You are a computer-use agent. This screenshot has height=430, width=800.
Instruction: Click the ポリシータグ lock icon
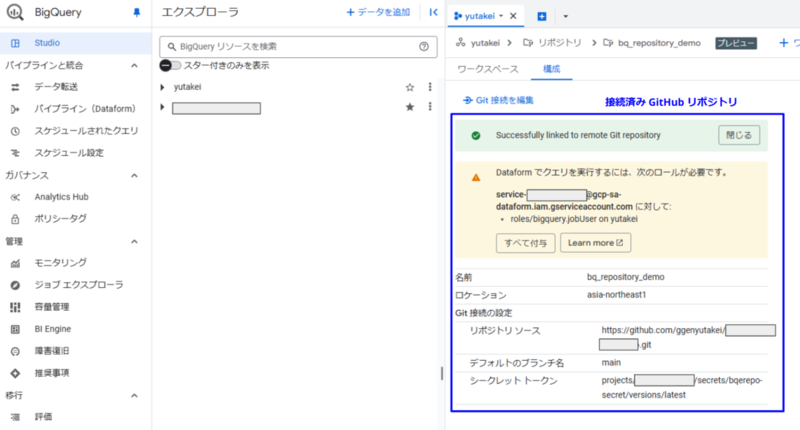pyautogui.click(x=15, y=219)
